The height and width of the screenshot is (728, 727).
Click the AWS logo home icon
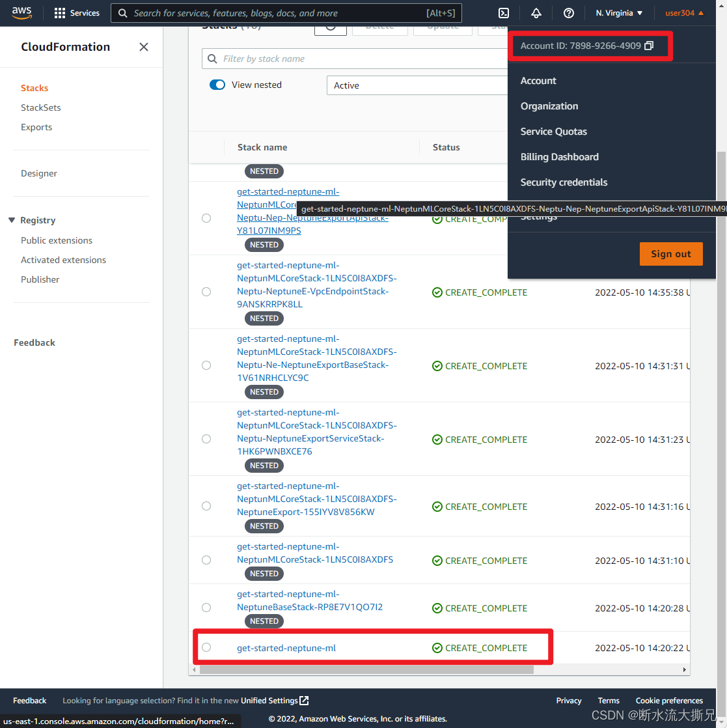click(x=22, y=13)
